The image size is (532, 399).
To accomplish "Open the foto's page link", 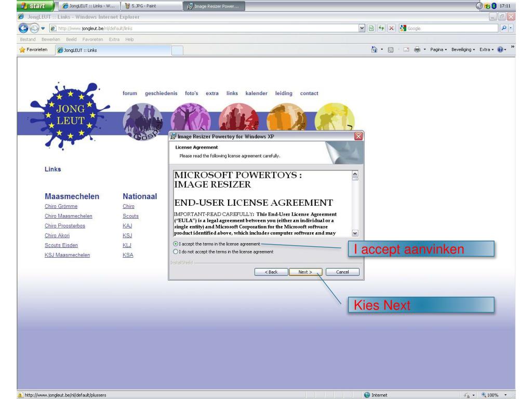I will click(191, 94).
